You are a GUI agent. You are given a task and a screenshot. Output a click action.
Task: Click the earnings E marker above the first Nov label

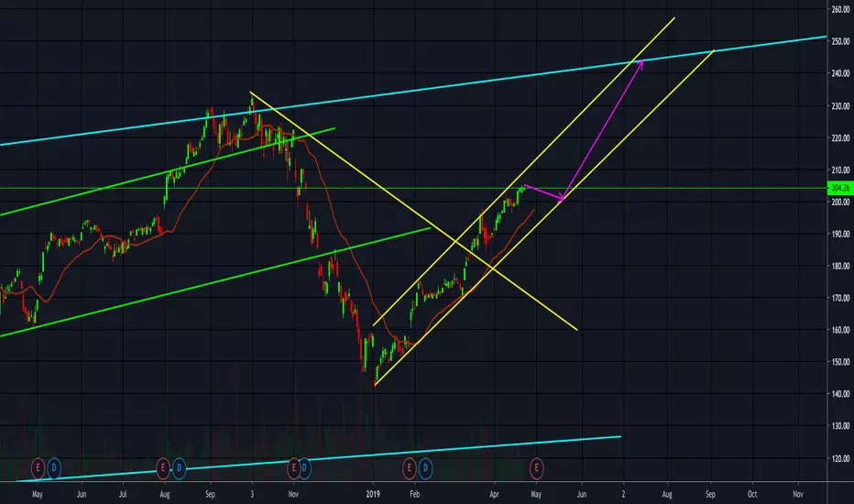click(294, 468)
